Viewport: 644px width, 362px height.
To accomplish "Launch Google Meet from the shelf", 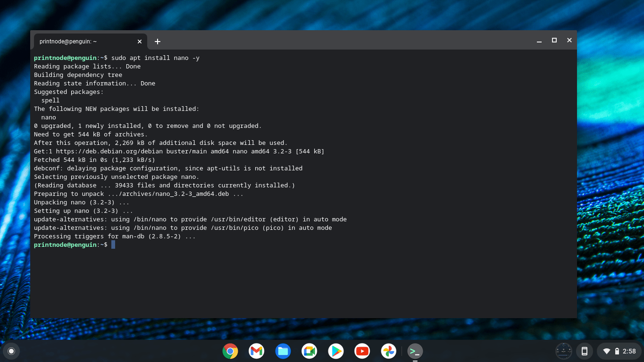I will (x=309, y=351).
